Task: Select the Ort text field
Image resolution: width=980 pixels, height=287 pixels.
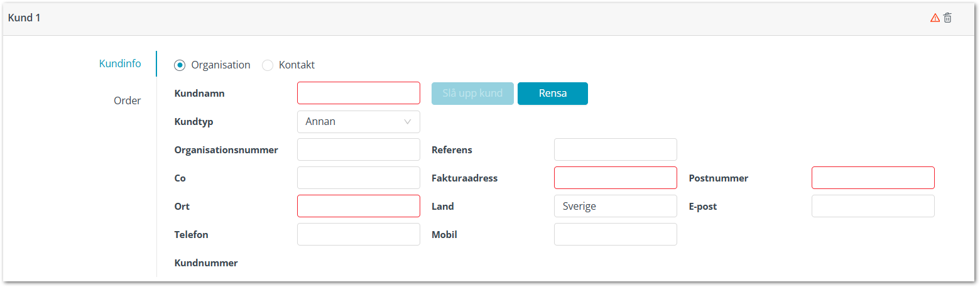Action: pos(359,206)
